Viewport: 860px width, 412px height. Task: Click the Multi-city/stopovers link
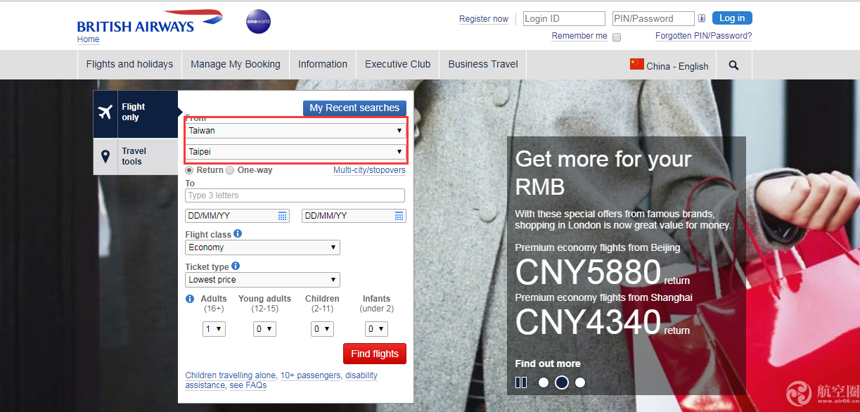370,171
